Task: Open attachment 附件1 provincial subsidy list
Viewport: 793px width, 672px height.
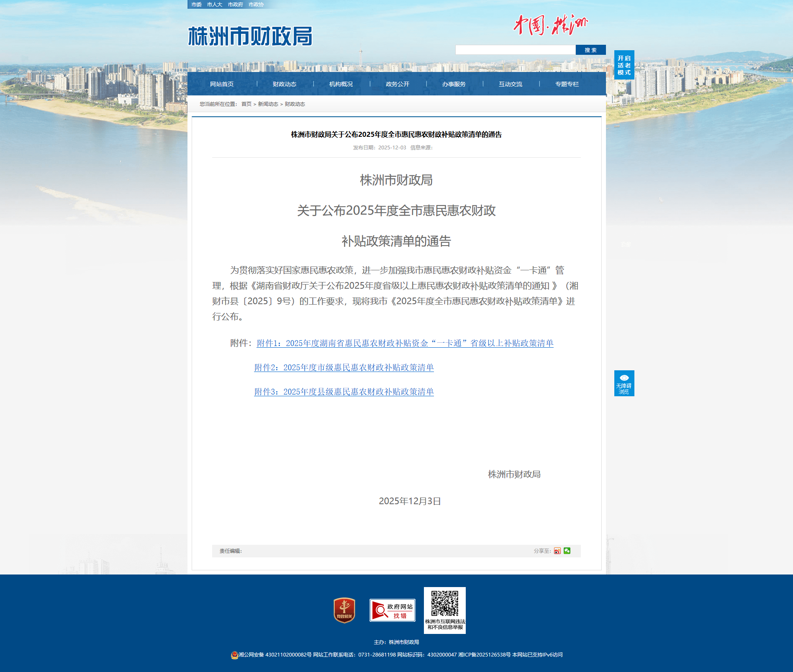Action: click(405, 343)
